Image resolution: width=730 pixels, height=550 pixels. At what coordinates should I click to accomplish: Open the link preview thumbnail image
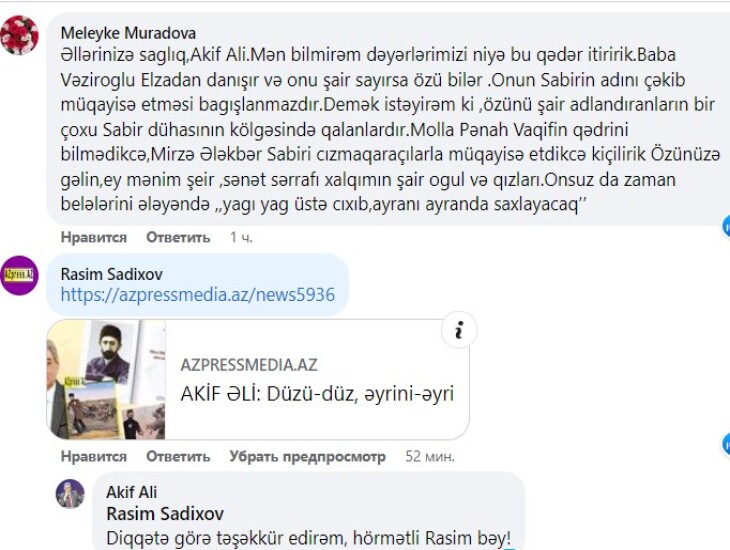coord(106,380)
